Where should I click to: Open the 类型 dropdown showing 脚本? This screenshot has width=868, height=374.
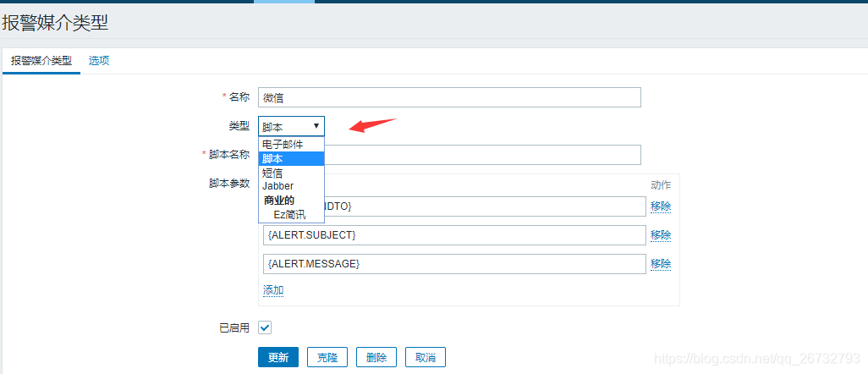tap(292, 126)
